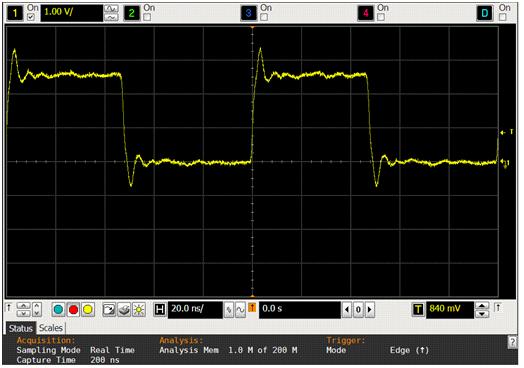Decrease the trigger level with down arrow
The height and width of the screenshot is (368, 524).
(482, 314)
